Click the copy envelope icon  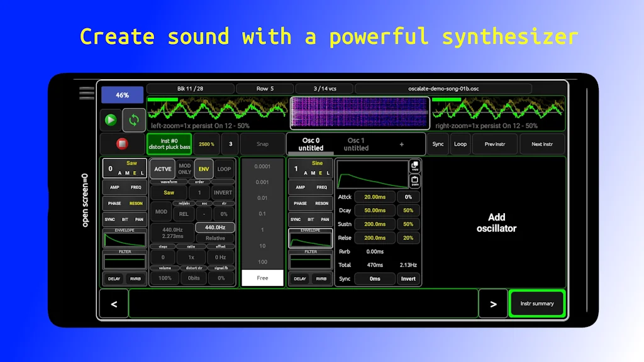click(x=415, y=165)
